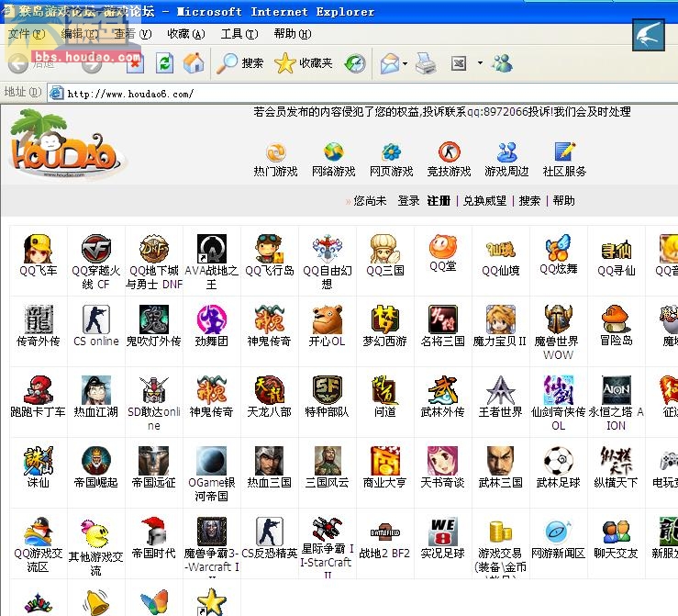Open the 收藏(A) menu
This screenshot has height=616, width=678.
(186, 34)
